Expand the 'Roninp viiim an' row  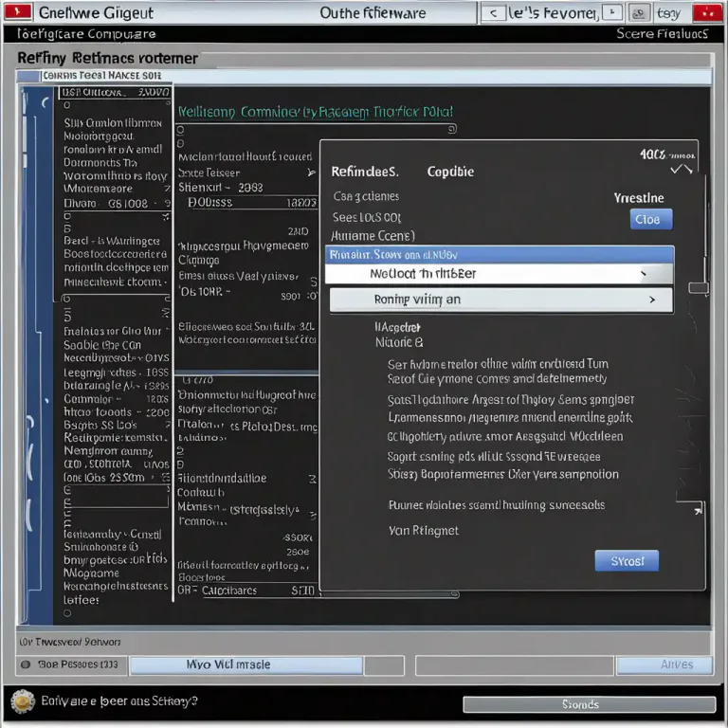click(x=500, y=300)
